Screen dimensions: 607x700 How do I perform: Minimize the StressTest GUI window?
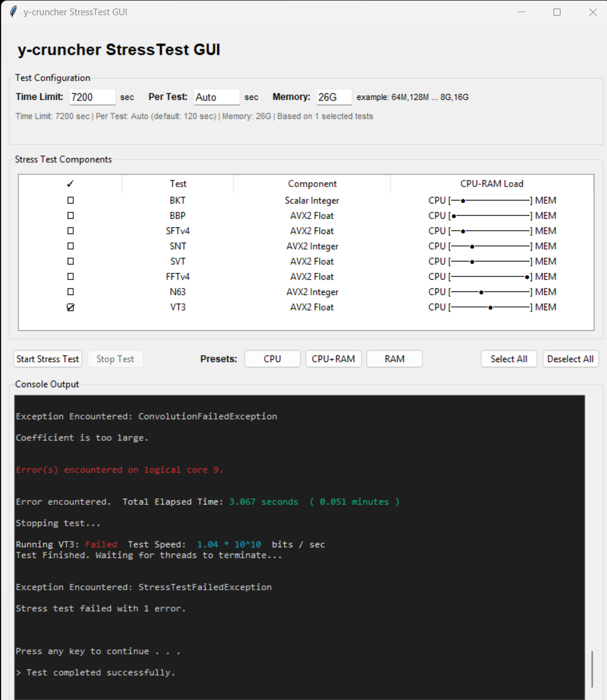point(521,12)
